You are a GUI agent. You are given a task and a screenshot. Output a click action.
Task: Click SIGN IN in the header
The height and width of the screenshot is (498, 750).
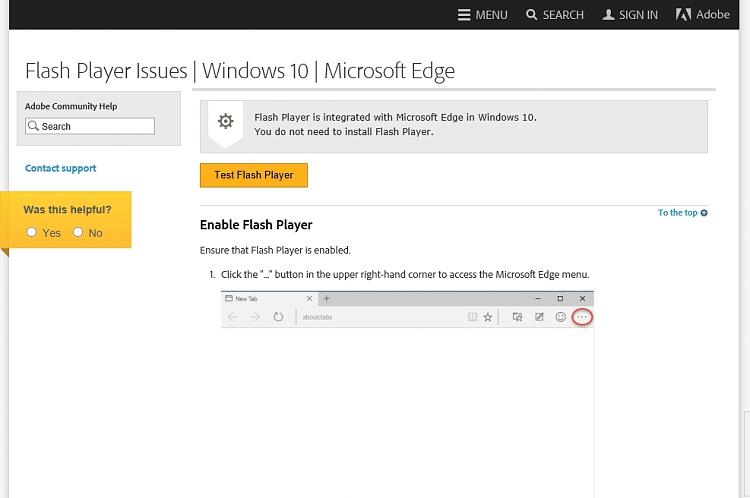pos(630,15)
